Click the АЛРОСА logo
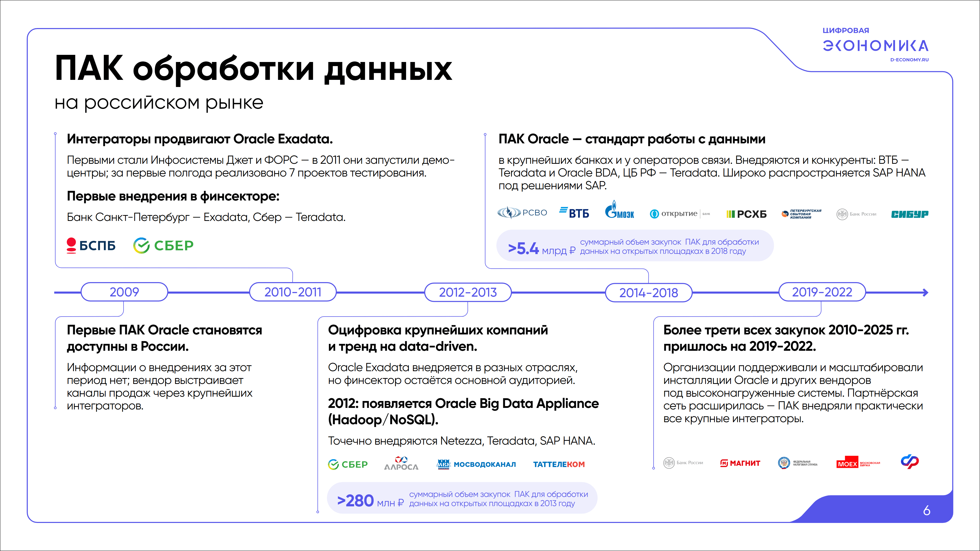Screen dimensions: 980x551 click(x=401, y=463)
